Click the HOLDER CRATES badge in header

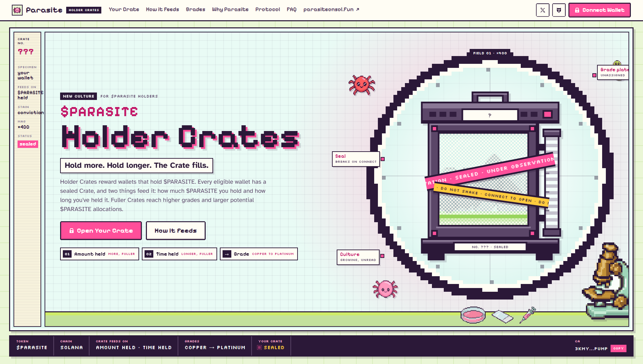[84, 10]
